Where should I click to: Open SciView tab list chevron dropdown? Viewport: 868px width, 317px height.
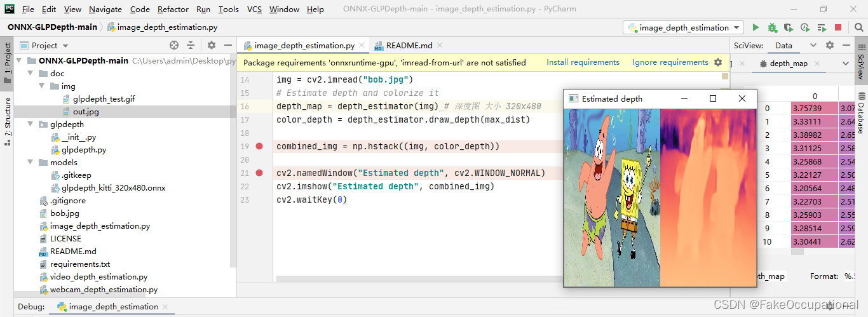[813, 45]
